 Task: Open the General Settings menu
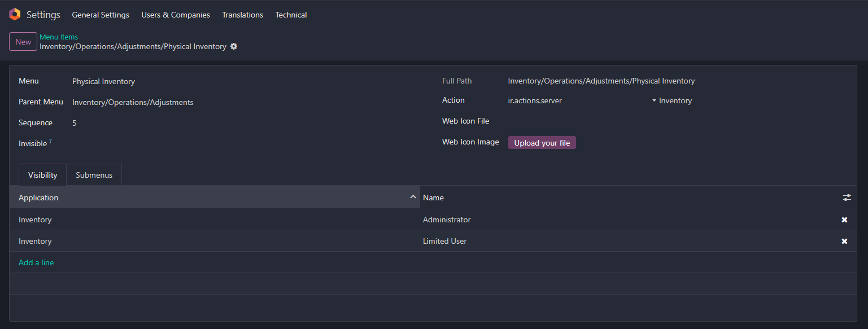(101, 15)
